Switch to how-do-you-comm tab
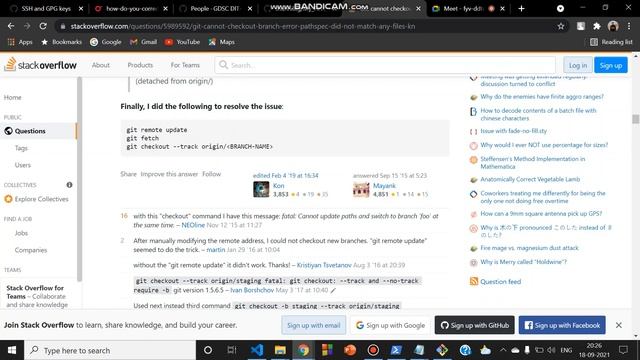The image size is (640, 360). [130, 8]
